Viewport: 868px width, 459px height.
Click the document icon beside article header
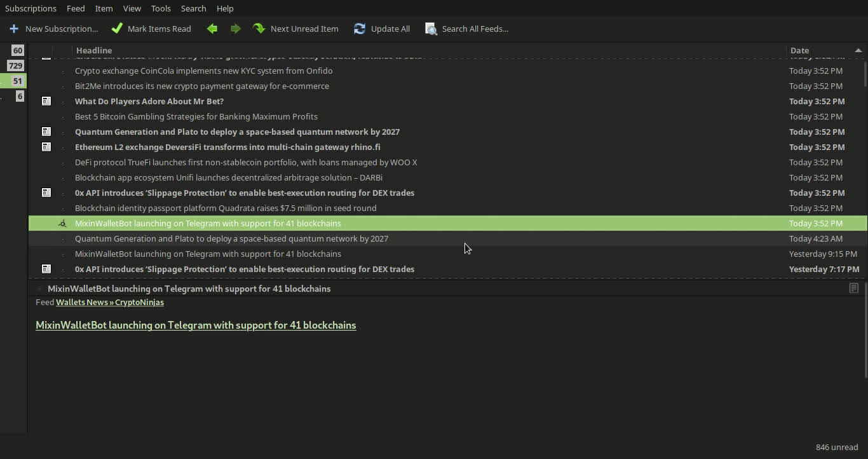point(853,289)
